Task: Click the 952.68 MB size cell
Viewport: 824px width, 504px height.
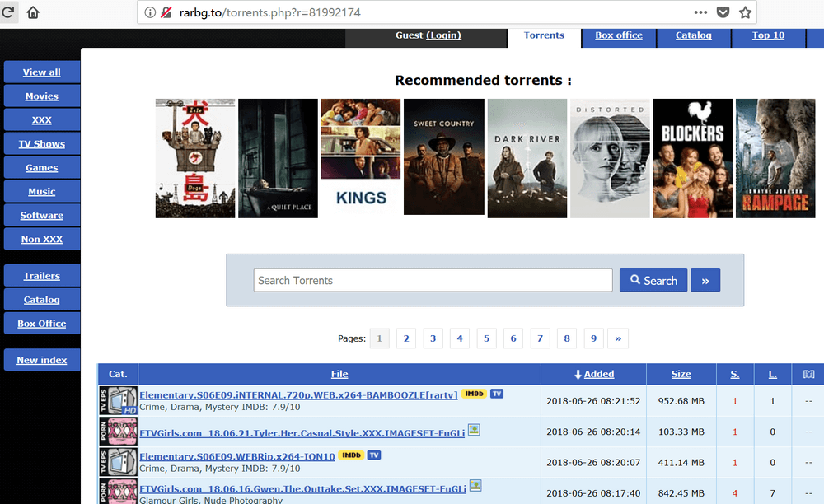Action: [681, 401]
